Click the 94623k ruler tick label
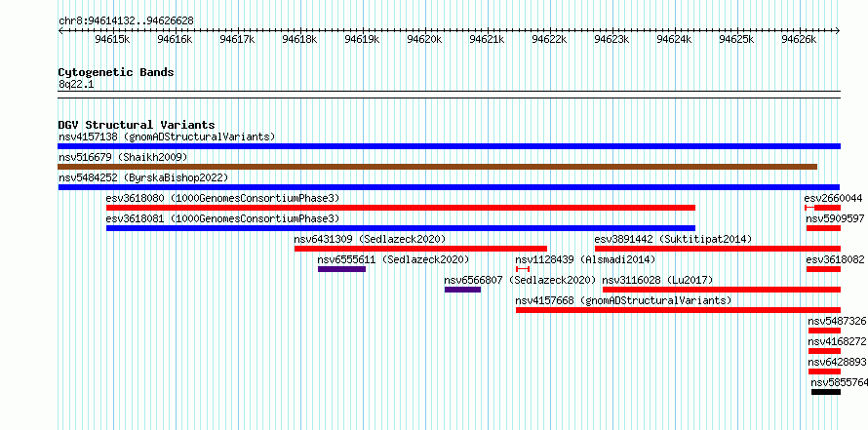Viewport: 868px width, 430px height. (612, 39)
